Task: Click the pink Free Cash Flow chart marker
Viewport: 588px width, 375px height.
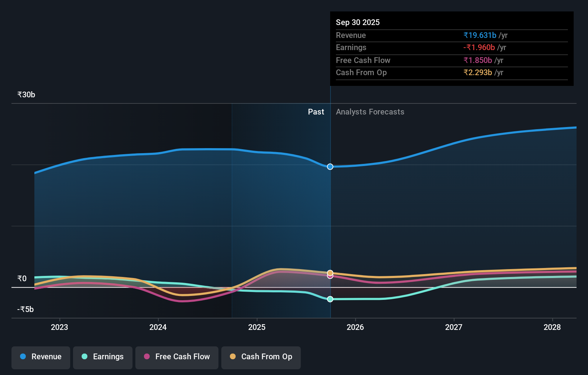Action: coord(330,276)
